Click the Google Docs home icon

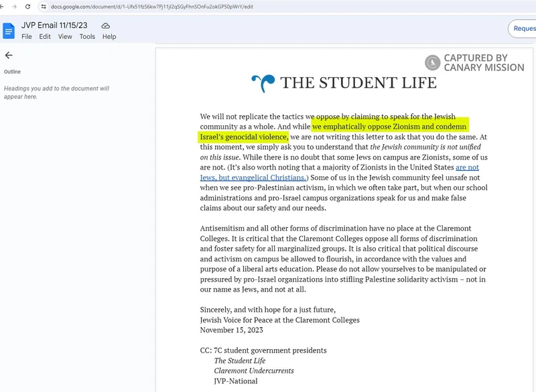click(x=8, y=29)
